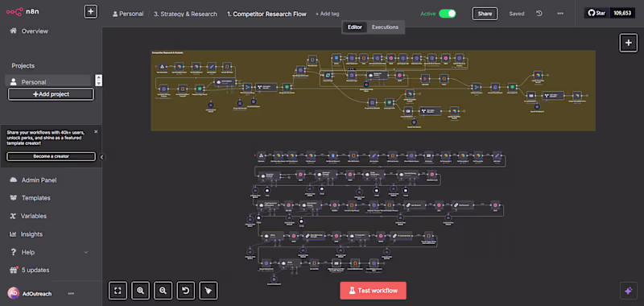Open the Templates page
Viewport: 644px width, 306px height.
[35, 198]
